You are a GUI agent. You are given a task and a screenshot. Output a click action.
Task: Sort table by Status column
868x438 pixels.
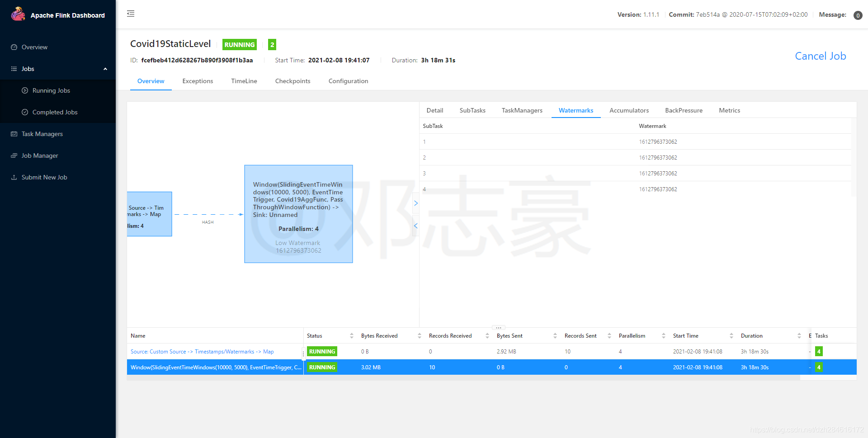(x=352, y=336)
